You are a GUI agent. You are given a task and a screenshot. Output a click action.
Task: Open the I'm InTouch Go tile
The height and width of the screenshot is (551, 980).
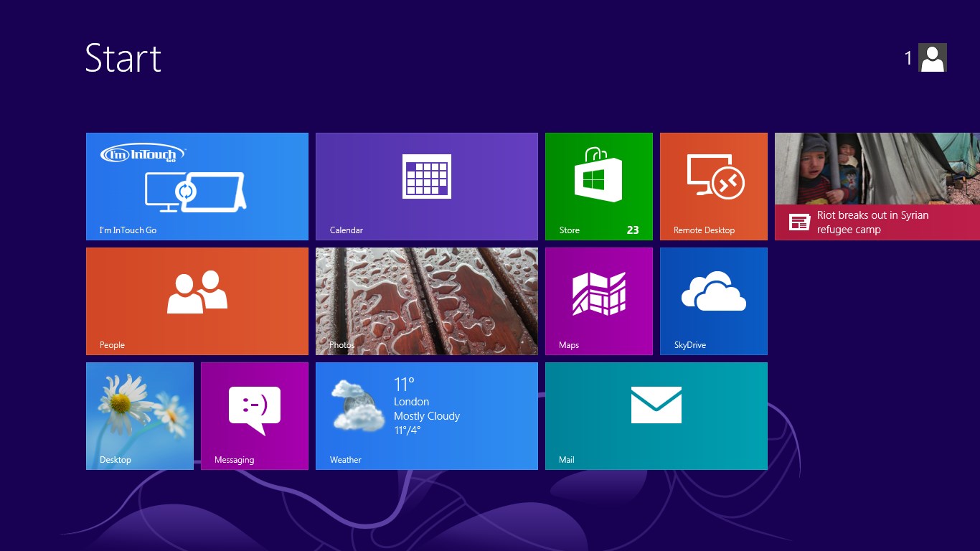[x=197, y=187]
